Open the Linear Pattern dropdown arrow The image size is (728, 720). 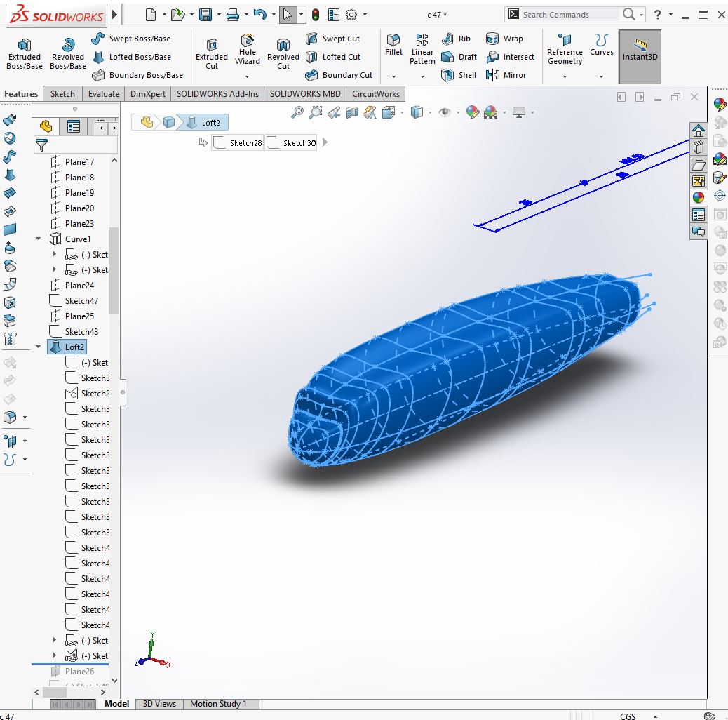point(422,76)
